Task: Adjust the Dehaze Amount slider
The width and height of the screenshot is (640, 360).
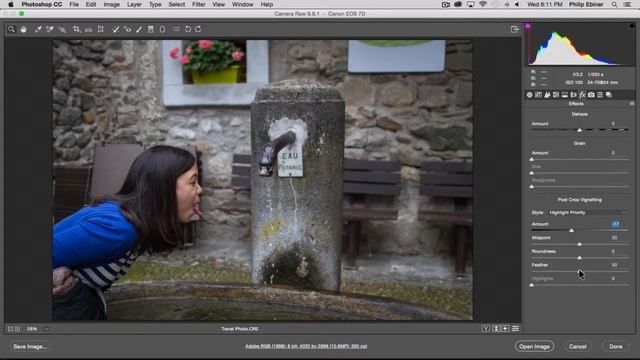Action: click(580, 130)
